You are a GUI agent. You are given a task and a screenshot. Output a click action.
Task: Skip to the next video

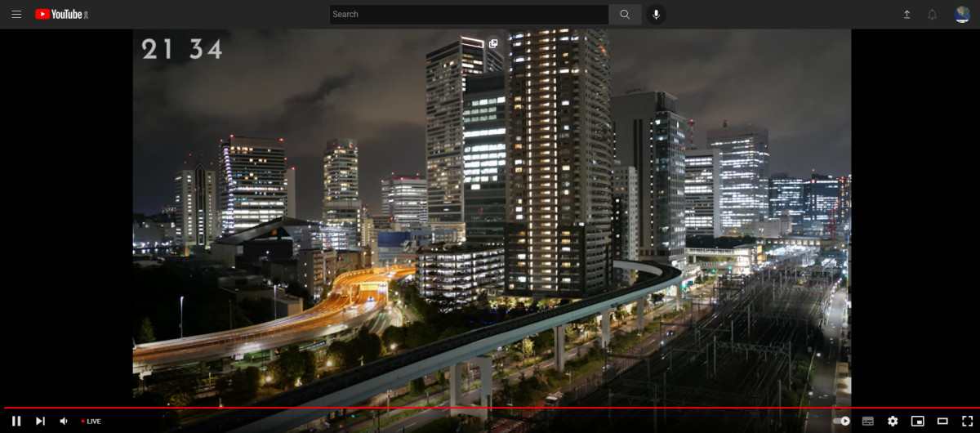[x=40, y=421]
